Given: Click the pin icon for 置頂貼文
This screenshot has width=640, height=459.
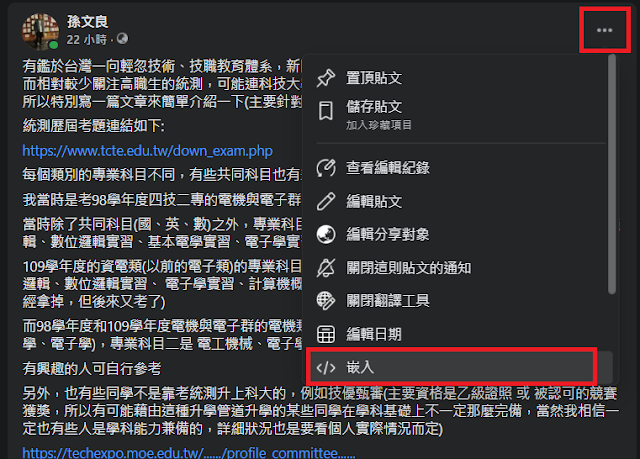Looking at the screenshot, I should click(x=326, y=78).
